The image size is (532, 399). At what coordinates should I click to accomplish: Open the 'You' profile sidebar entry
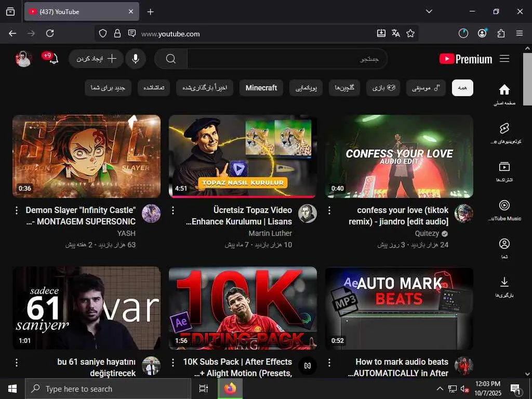point(504,248)
